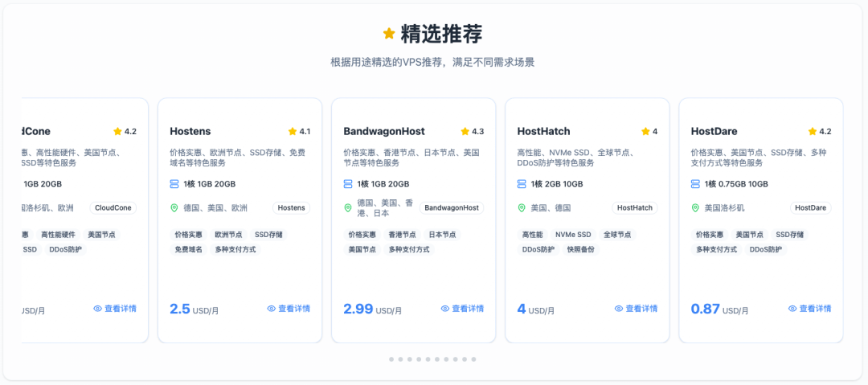The width and height of the screenshot is (868, 385).
Task: Click the HostHatch card title
Action: 543,131
